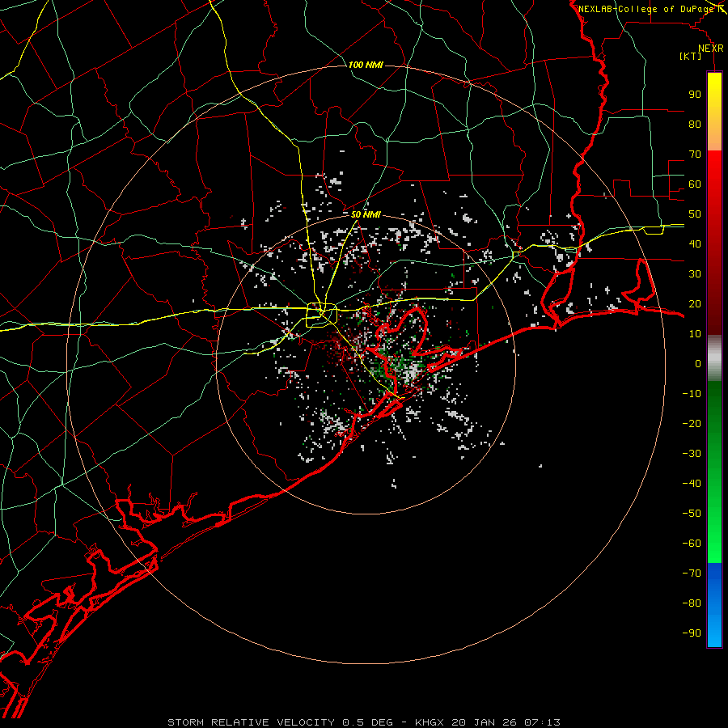The image size is (728, 728).
Task: Click the -30 value on velocity scale
Action: click(692, 454)
